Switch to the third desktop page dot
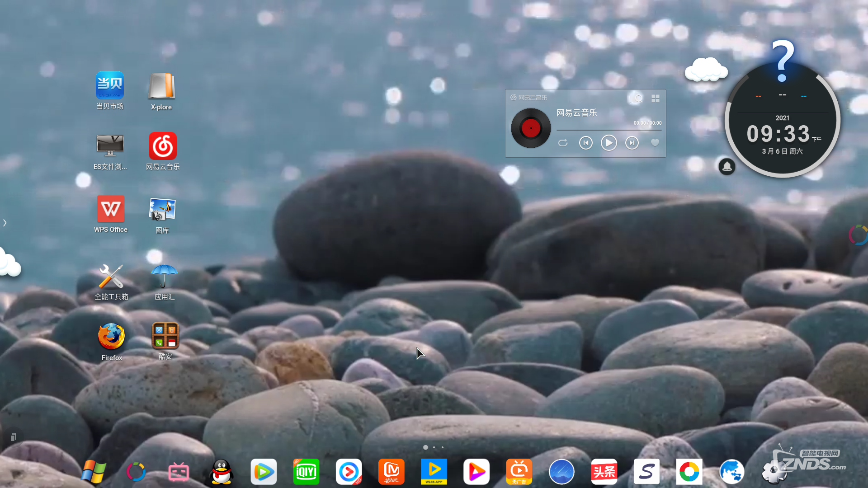The width and height of the screenshot is (868, 488). pos(443,447)
